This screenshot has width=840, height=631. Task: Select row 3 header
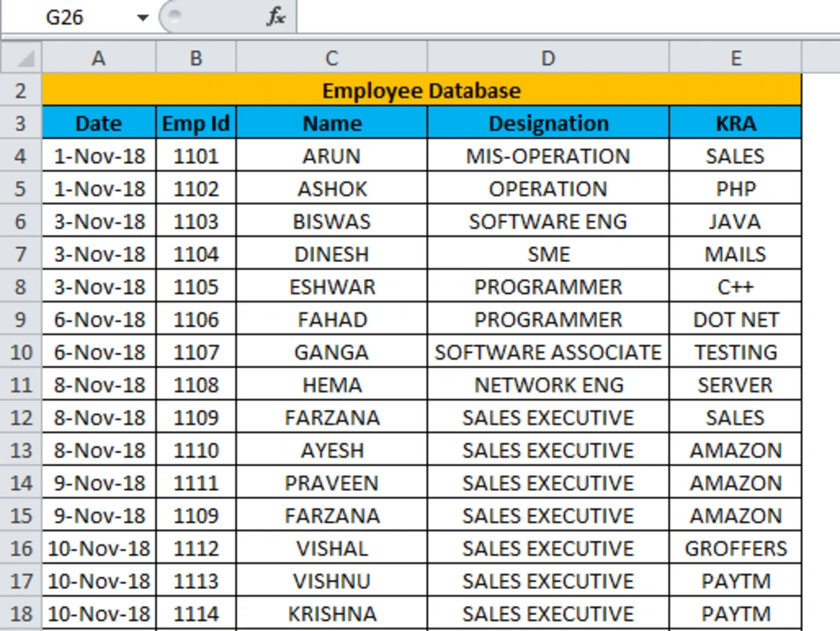point(21,124)
